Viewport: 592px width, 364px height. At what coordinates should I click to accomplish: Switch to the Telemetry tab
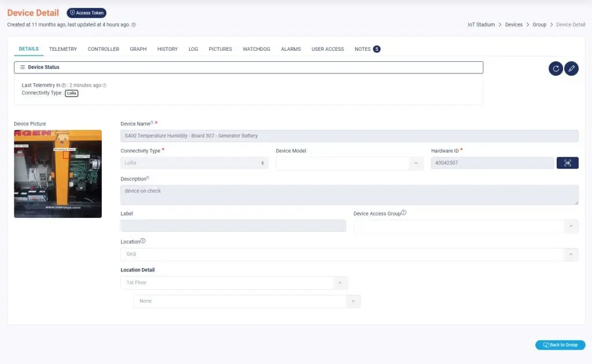[63, 49]
